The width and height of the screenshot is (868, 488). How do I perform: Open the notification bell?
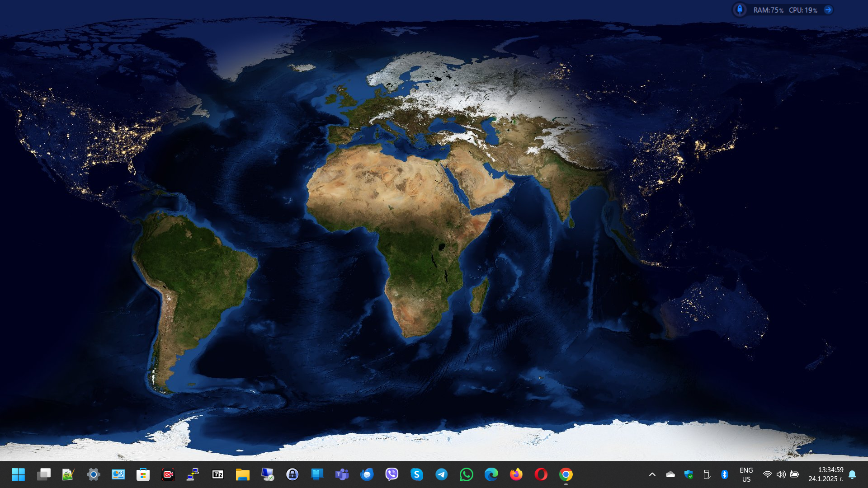[x=852, y=474]
